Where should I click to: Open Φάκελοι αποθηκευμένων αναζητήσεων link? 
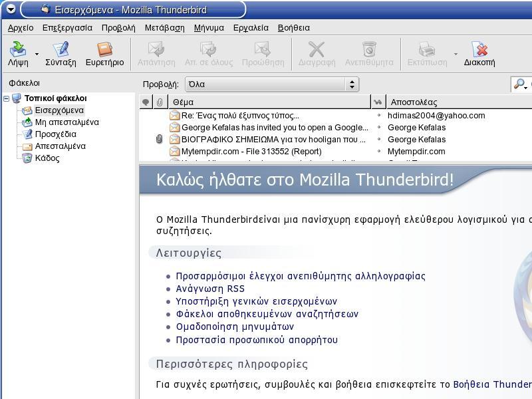click(267, 314)
